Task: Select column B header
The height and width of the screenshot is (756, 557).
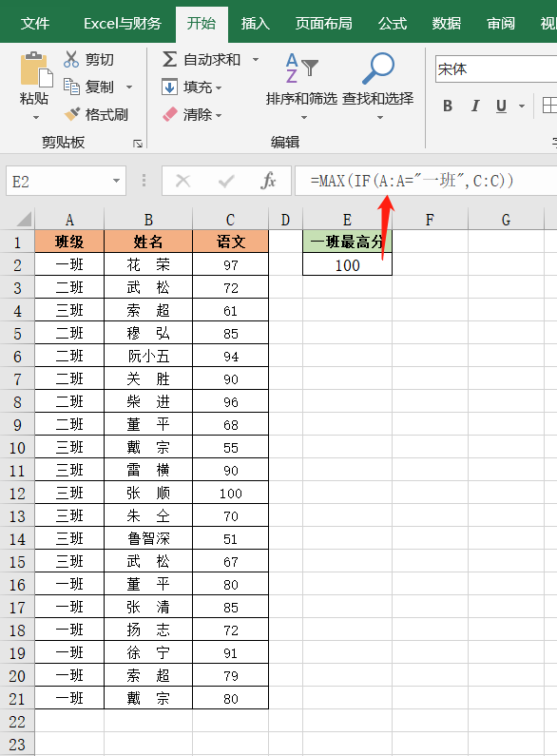Action: pyautogui.click(x=148, y=220)
